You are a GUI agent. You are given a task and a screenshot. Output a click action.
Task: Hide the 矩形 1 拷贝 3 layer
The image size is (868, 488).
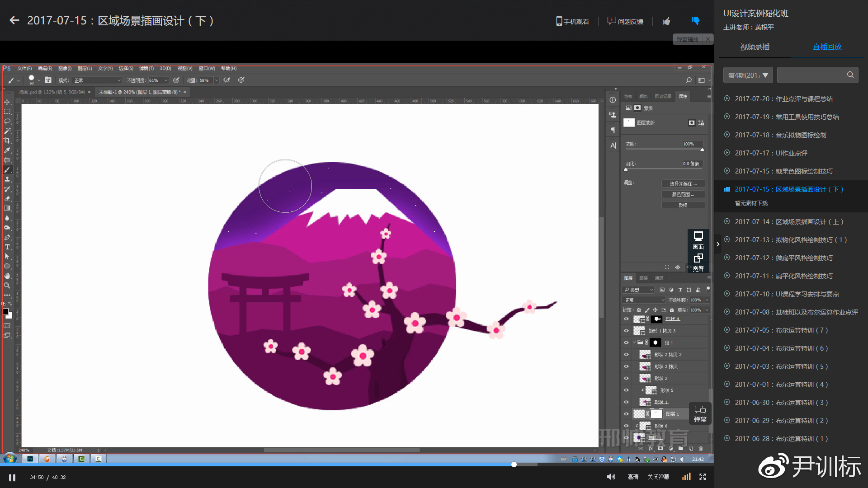pos(627,331)
